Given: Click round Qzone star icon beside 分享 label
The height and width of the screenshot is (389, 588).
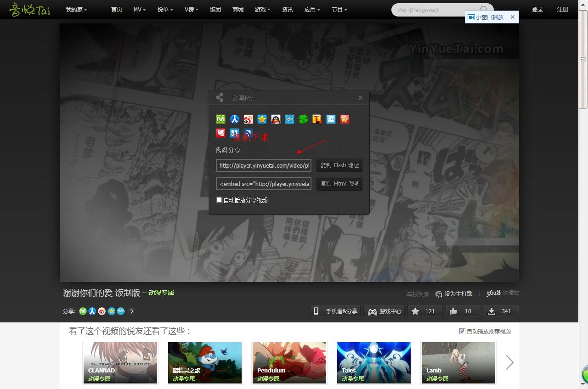Looking at the screenshot, I should click(112, 311).
